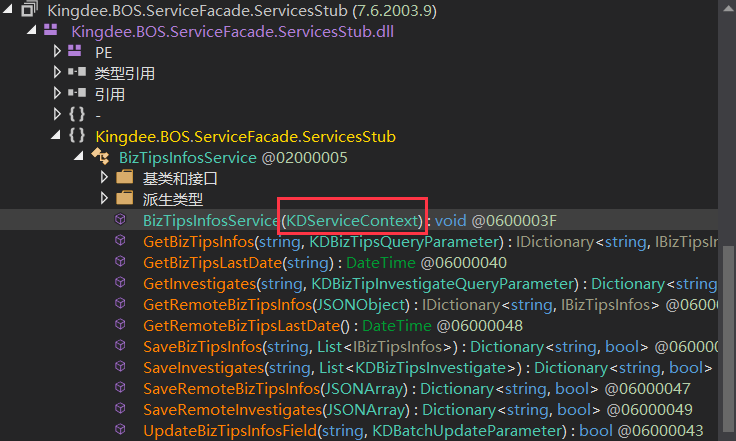Select the 基类和接口 item
The image size is (736, 441).
[180, 178]
